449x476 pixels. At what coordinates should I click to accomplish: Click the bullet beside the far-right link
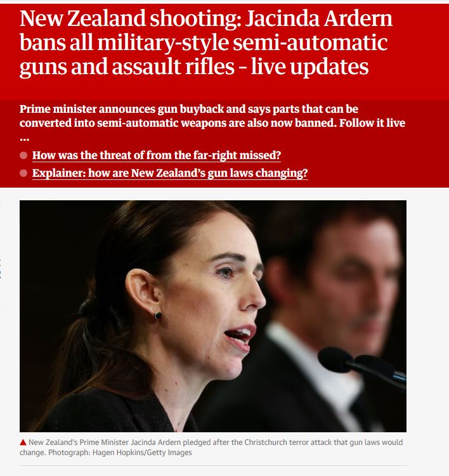(23, 155)
